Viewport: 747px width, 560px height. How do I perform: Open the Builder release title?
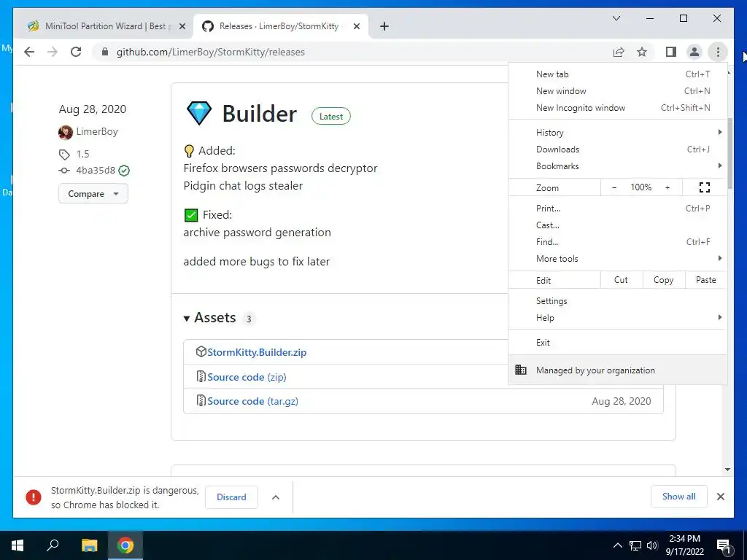point(260,113)
